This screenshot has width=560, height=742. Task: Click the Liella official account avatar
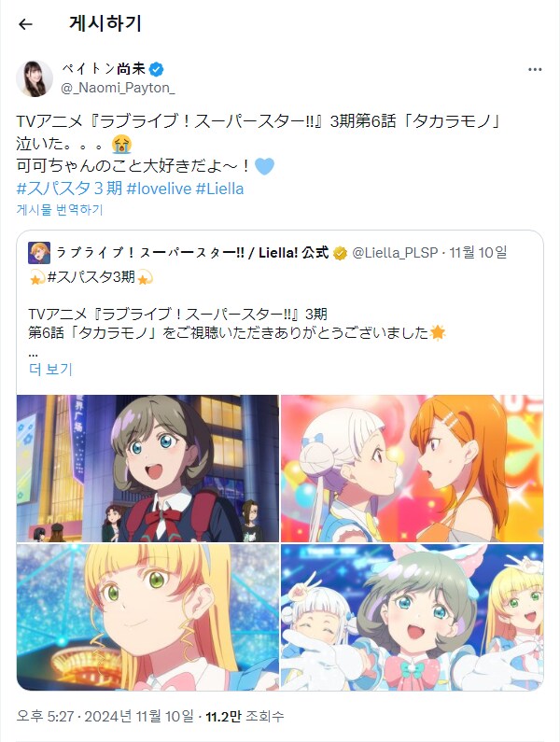click(x=39, y=253)
